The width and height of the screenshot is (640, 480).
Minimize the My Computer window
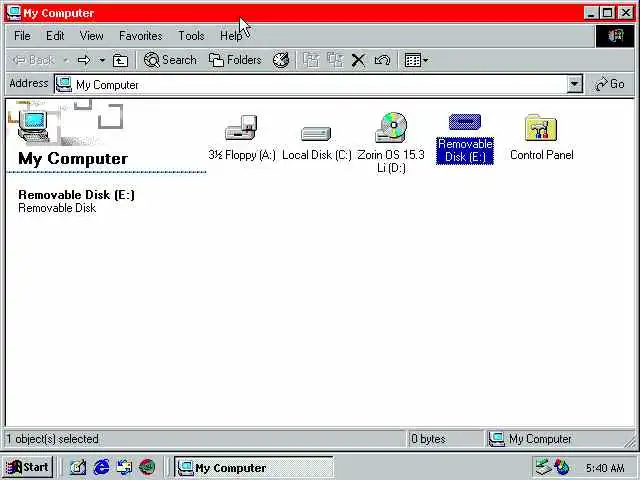(591, 13)
